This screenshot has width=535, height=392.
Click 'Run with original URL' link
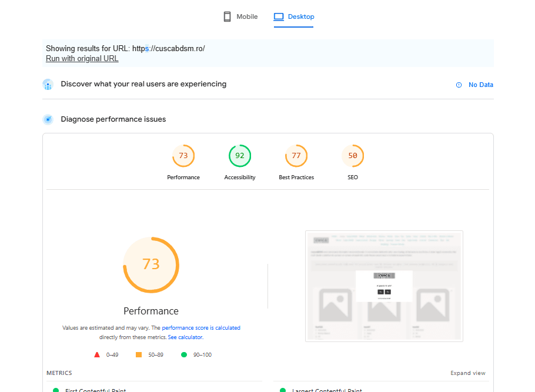(82, 59)
